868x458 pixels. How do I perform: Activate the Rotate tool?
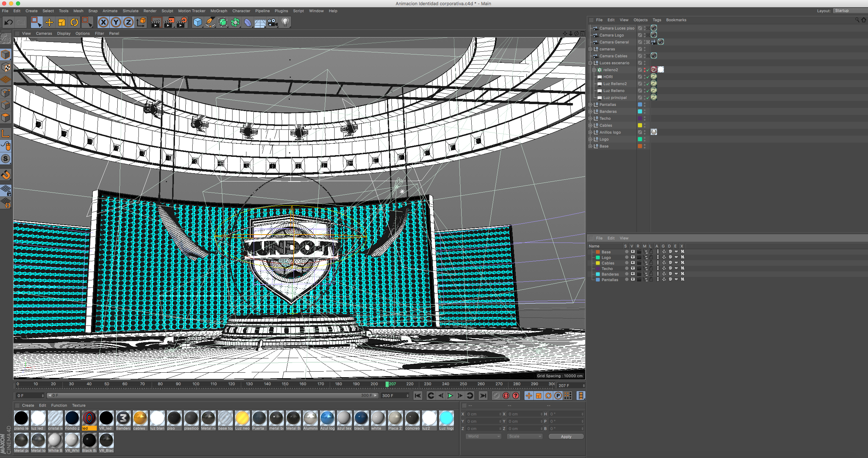click(x=74, y=23)
